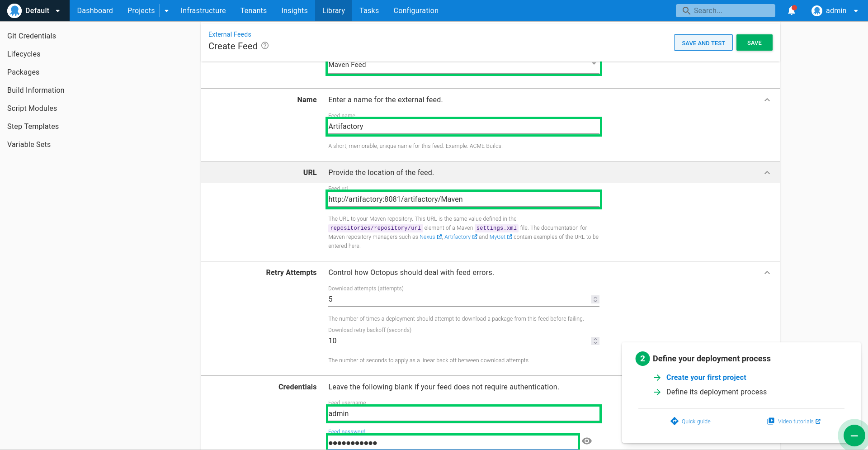This screenshot has width=868, height=450.
Task: Click the Nexus external link icon
Action: (439, 237)
